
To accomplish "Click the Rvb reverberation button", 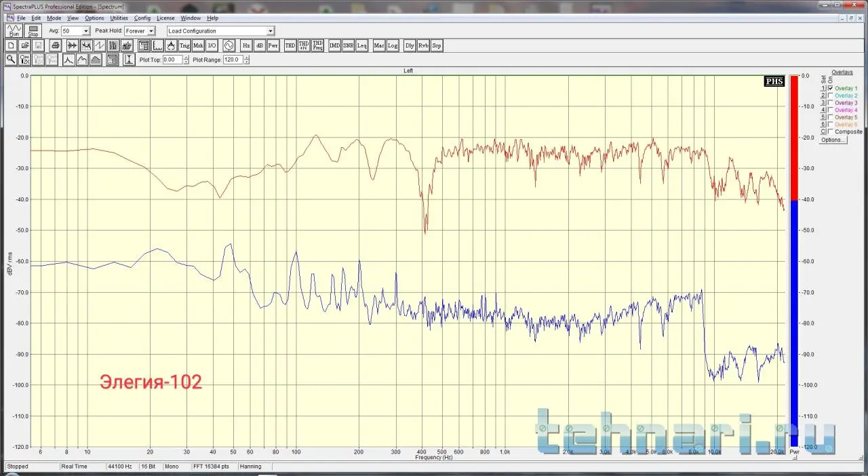I will point(423,45).
